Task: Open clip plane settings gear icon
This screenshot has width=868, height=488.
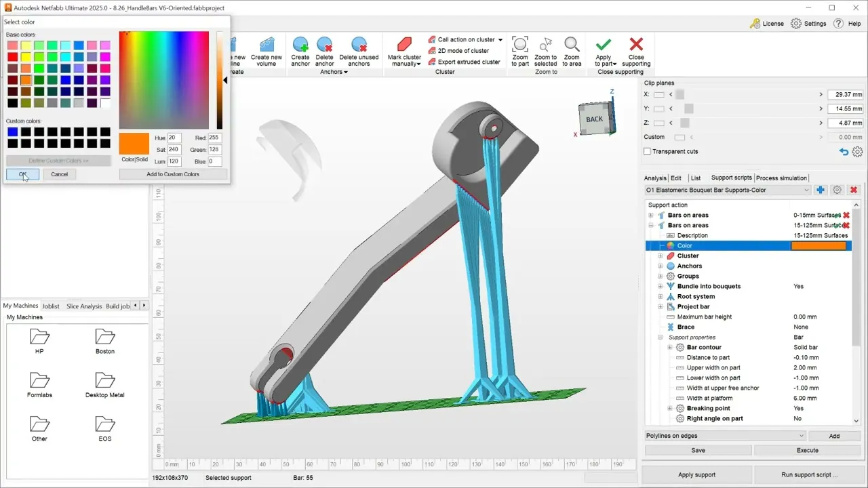Action: (x=857, y=152)
